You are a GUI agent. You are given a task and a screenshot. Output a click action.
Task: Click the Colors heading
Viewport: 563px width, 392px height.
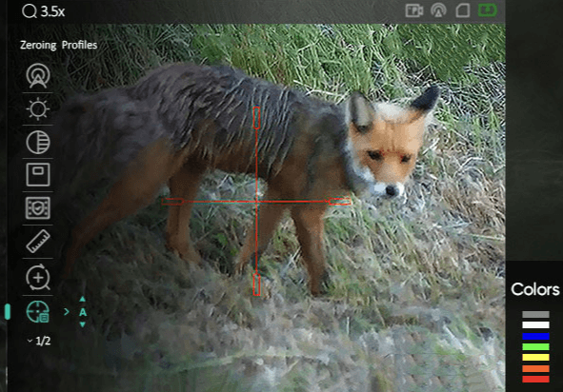click(535, 289)
